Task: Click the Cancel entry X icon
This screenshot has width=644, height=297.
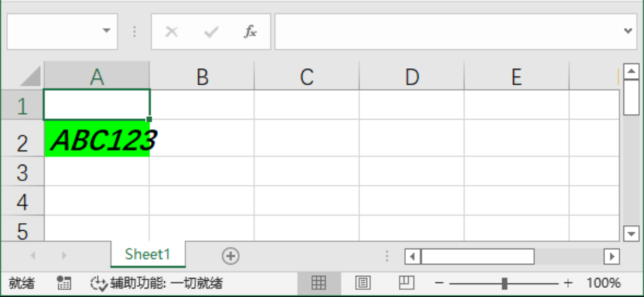Action: point(171,32)
